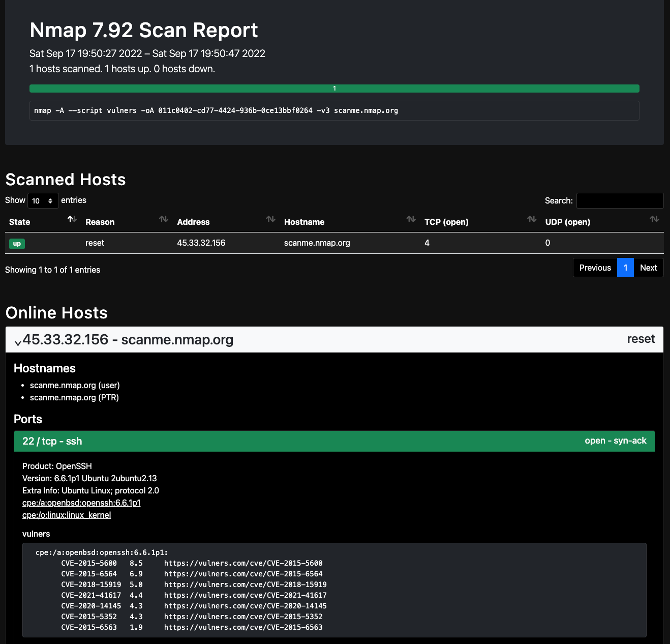Select the 'reset' reason cell in table
Viewport: 670px width, 644px height.
95,243
